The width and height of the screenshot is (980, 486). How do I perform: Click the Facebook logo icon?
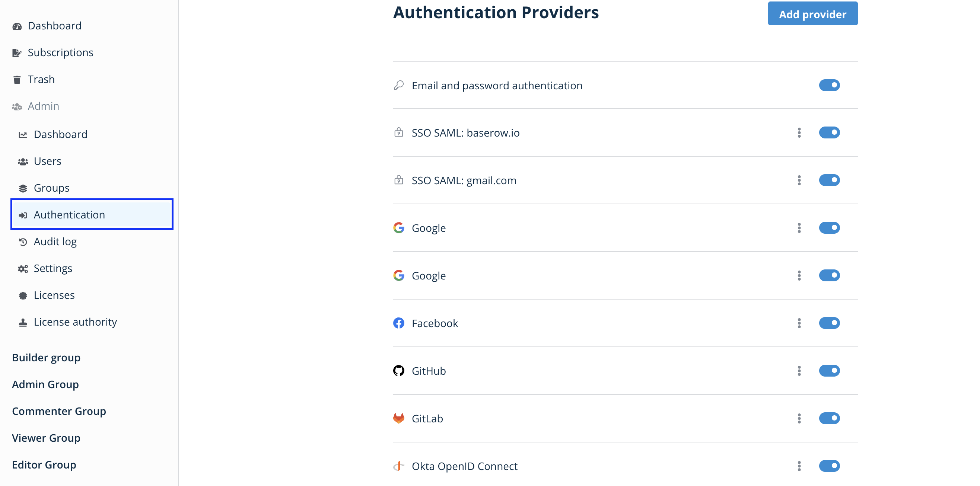pos(398,323)
